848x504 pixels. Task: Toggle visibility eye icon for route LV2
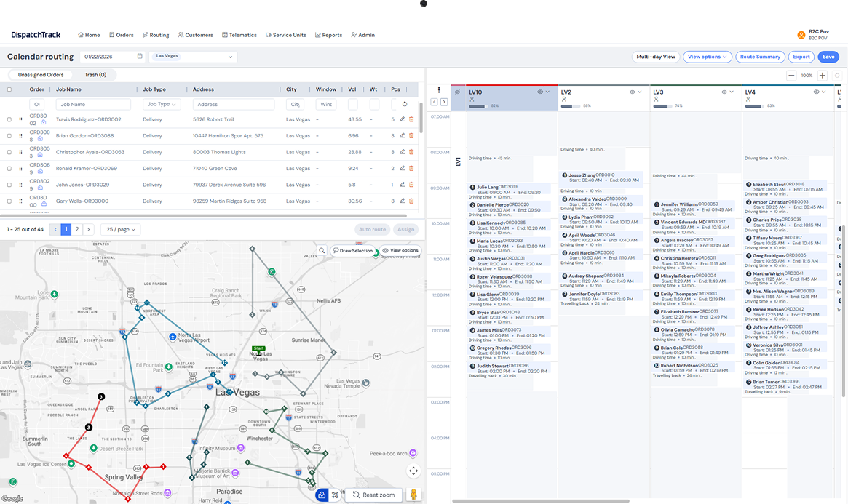tap(632, 92)
